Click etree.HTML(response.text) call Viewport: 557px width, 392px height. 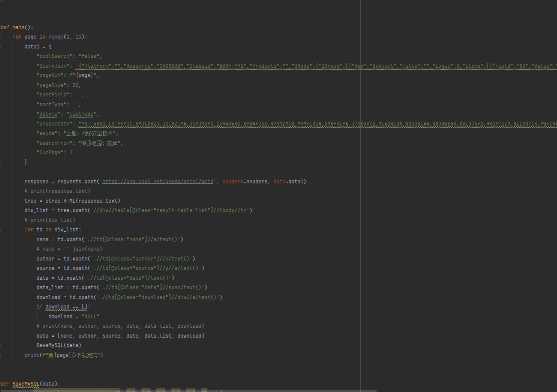coord(83,201)
